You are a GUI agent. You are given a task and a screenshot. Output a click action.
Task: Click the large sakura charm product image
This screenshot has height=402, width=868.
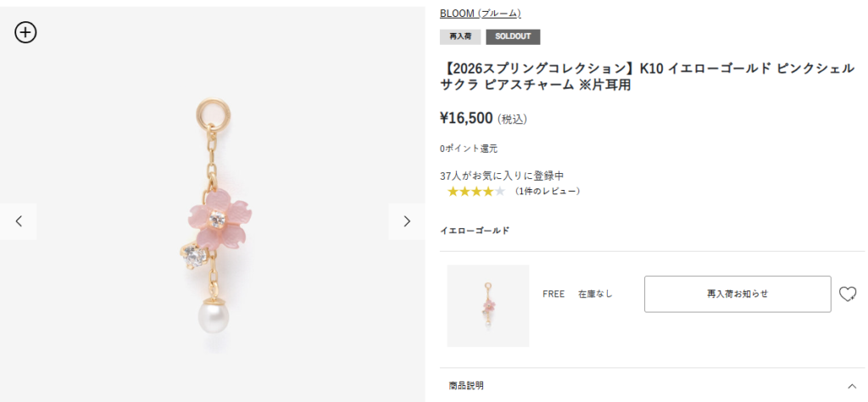point(213,221)
